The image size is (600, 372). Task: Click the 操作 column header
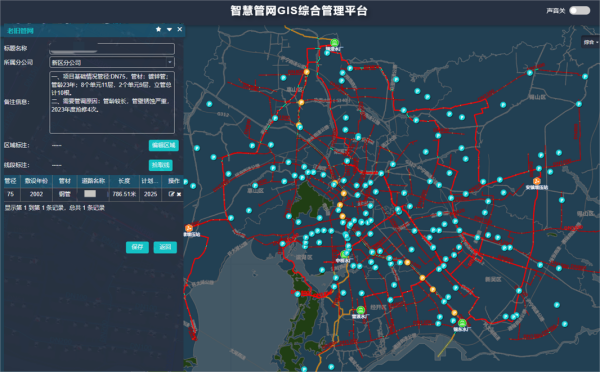(174, 181)
